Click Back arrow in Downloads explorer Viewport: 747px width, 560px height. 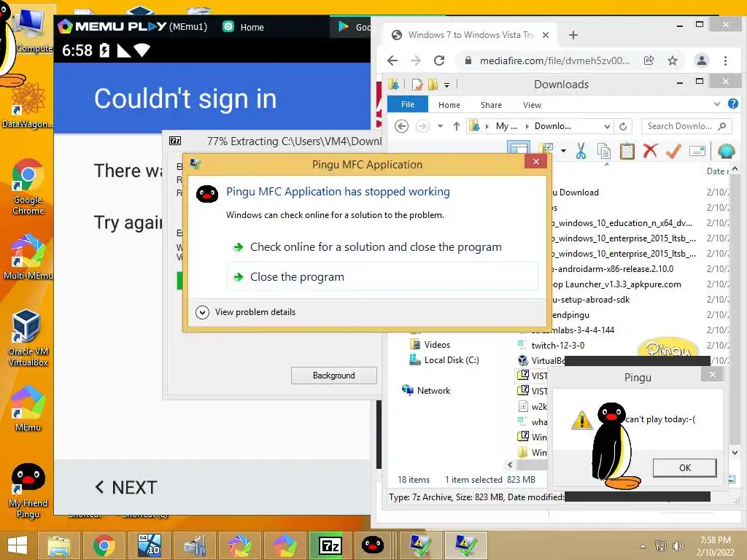pyautogui.click(x=402, y=126)
